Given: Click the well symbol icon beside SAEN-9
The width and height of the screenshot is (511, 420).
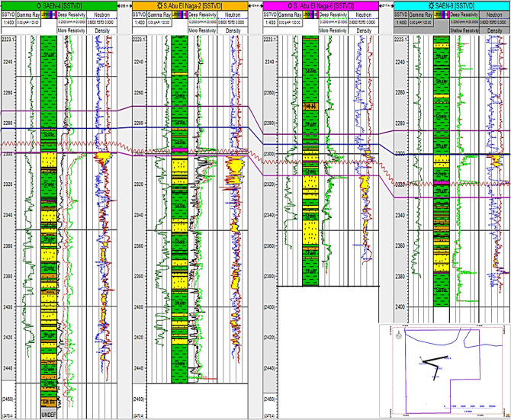Looking at the screenshot, I should click(430, 5).
